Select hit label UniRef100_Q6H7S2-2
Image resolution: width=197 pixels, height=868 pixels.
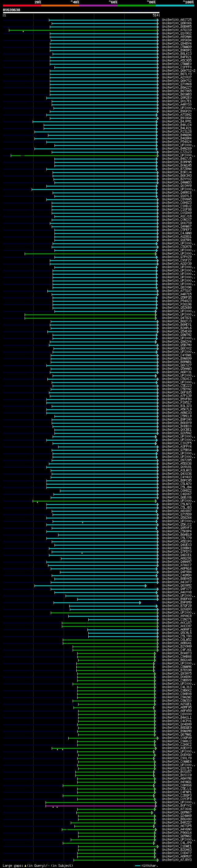(x=179, y=71)
